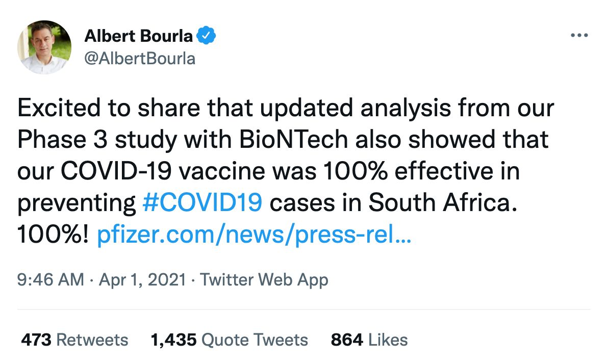
Task: Click the final 100%! text in the tweet
Action: [x=53, y=235]
